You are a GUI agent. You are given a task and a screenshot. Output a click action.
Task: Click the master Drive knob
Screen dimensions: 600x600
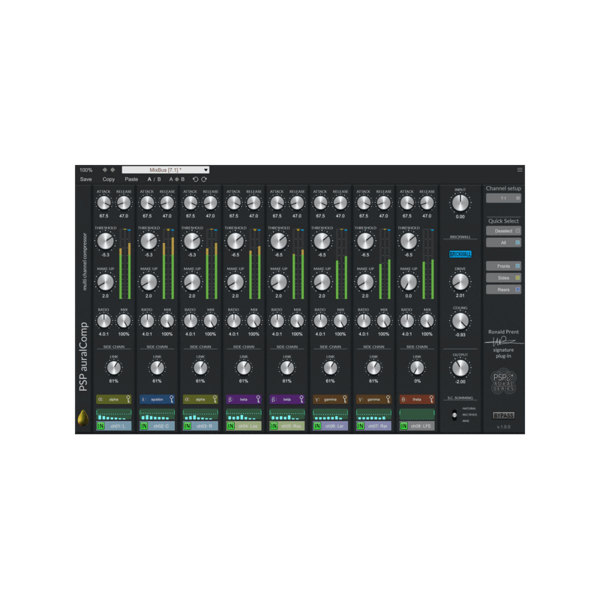click(x=460, y=282)
